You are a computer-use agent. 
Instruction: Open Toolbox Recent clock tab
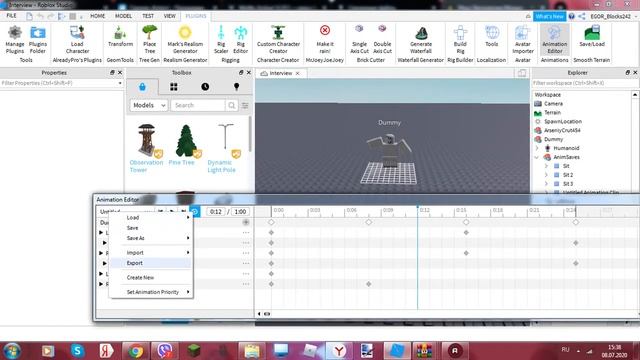(x=205, y=87)
